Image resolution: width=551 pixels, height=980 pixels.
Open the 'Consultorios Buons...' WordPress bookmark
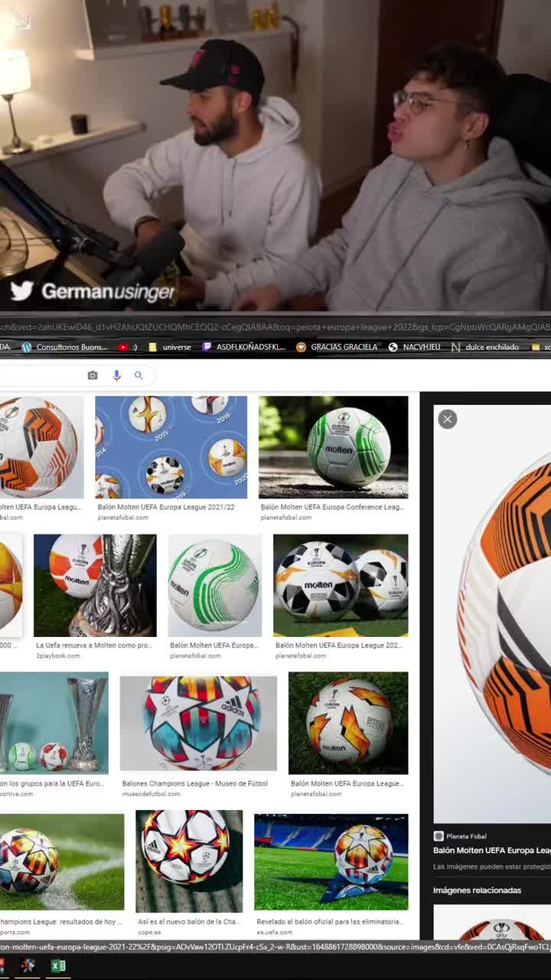click(65, 347)
